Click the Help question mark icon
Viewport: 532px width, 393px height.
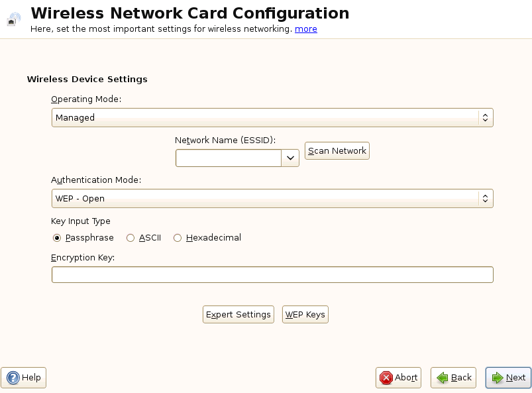(x=13, y=378)
